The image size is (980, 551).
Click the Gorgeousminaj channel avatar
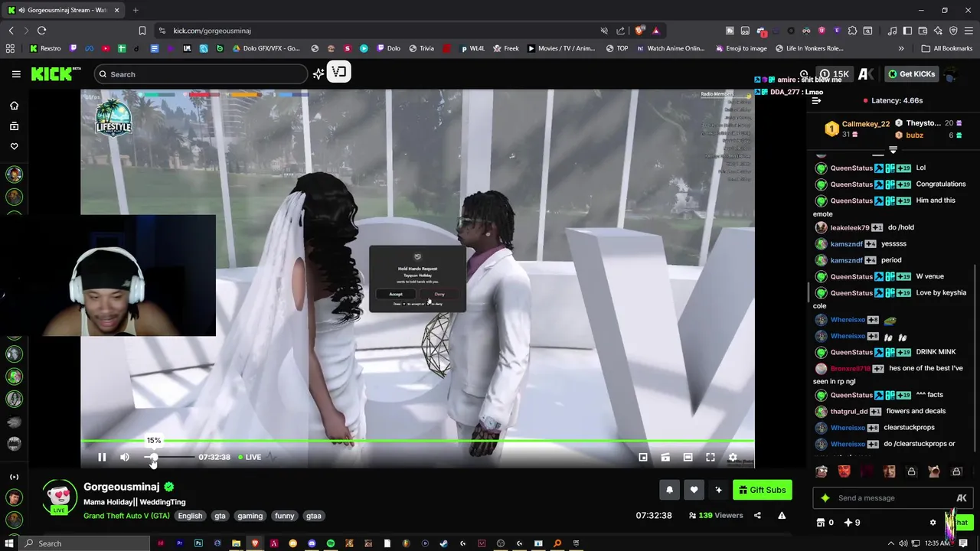(59, 497)
